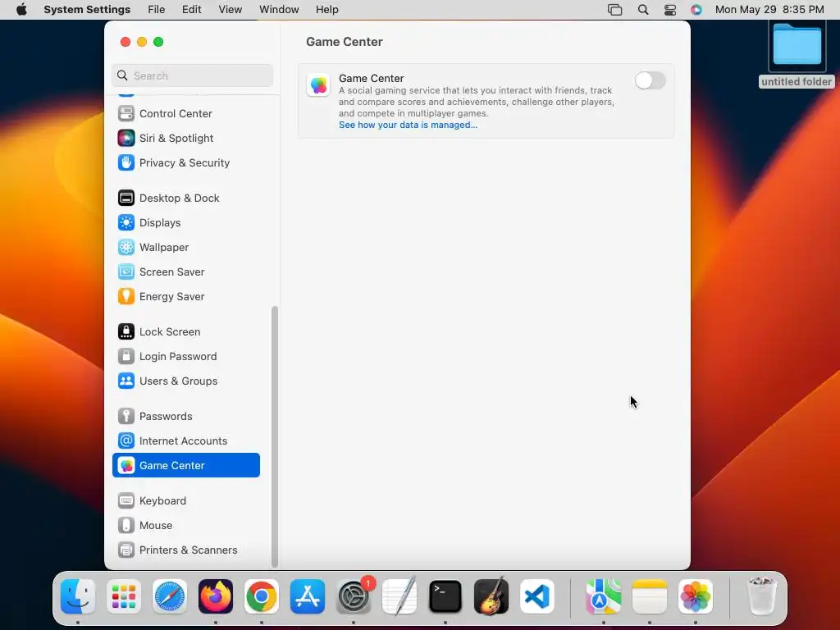Open App Store from the Dock
This screenshot has height=630, width=840.
point(308,596)
